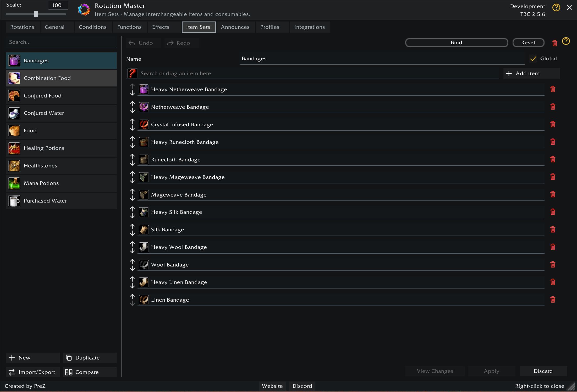Open the Compare view
Image resolution: width=577 pixels, height=392 pixels.
pyautogui.click(x=90, y=372)
